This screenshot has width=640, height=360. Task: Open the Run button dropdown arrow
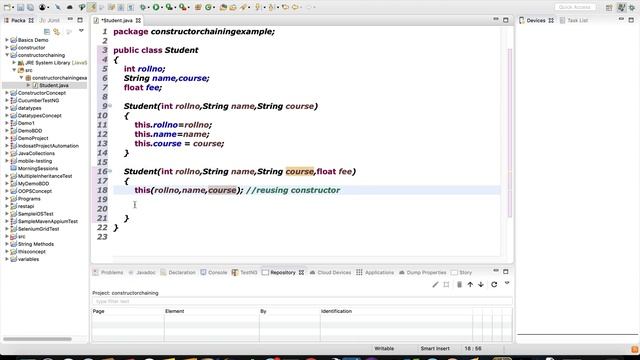click(x=162, y=7)
